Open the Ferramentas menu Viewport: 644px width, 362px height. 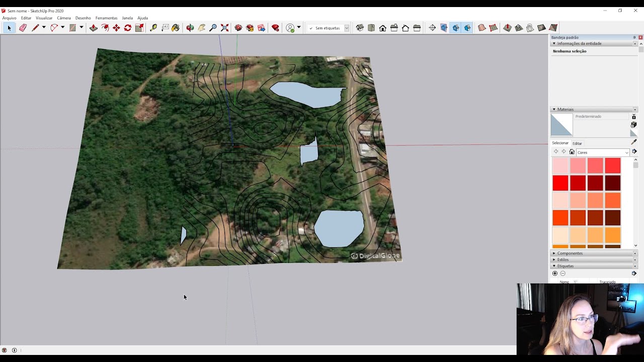coord(106,18)
